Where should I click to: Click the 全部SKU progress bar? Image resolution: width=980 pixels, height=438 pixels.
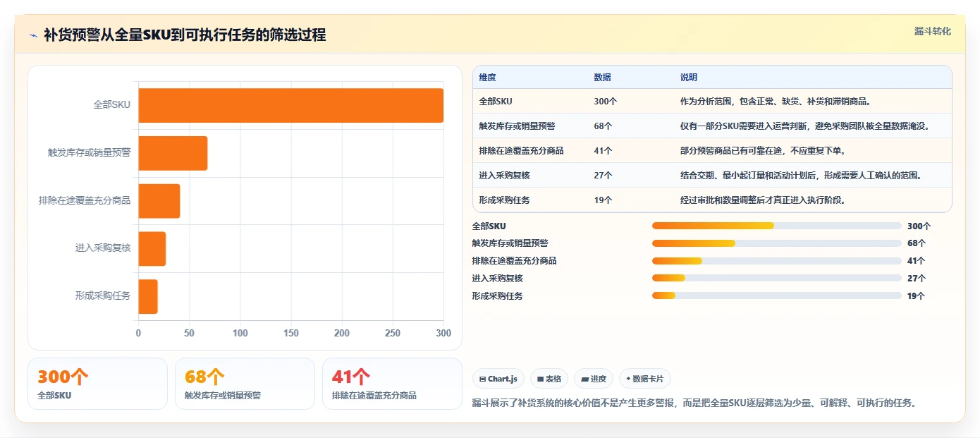click(776, 226)
